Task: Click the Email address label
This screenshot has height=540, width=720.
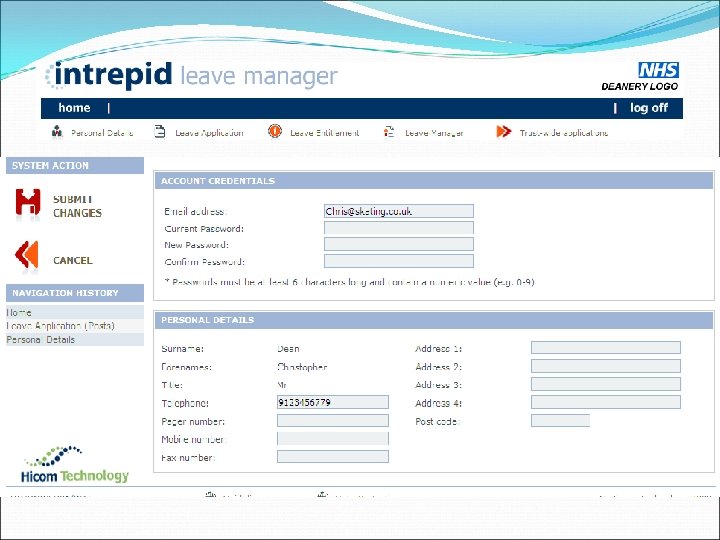Action: point(196,212)
